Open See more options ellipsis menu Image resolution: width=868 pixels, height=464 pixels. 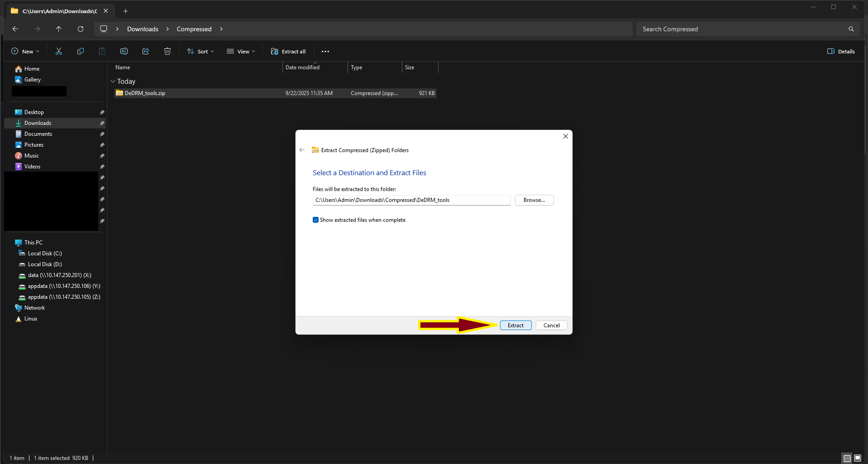tap(325, 52)
